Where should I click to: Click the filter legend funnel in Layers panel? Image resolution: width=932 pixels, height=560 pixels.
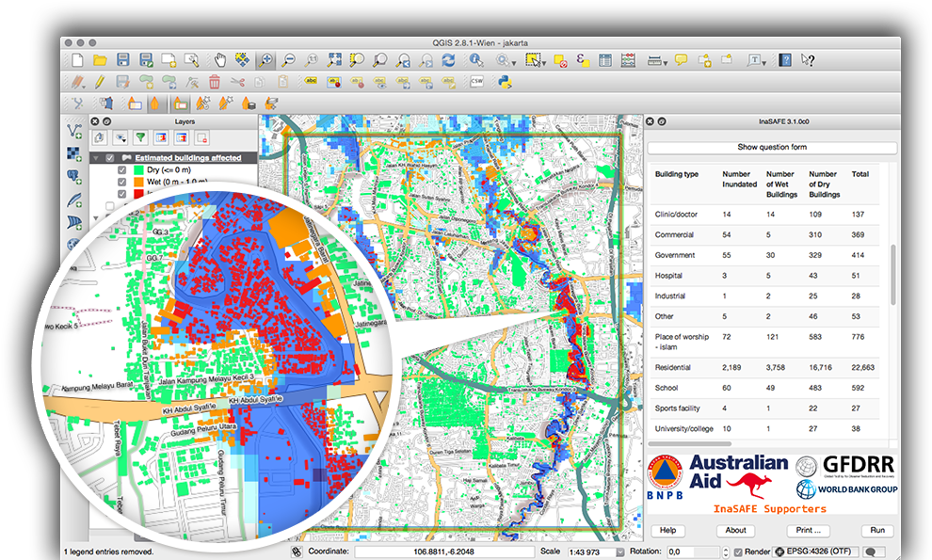click(x=141, y=137)
